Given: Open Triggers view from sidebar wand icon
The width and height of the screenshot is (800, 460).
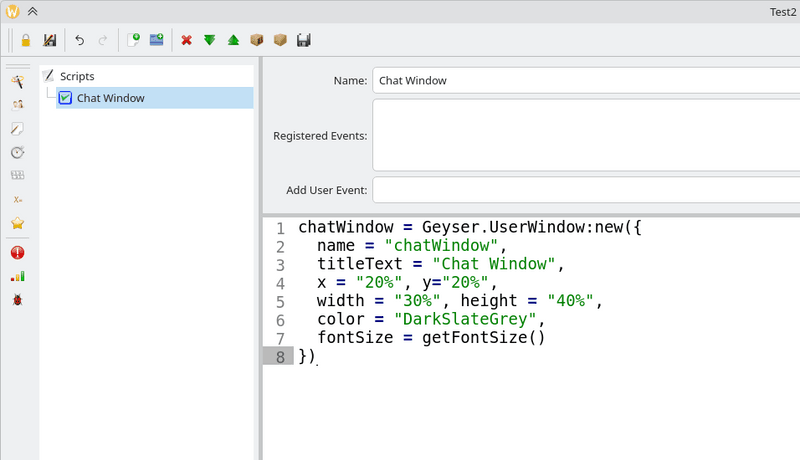Looking at the screenshot, I should point(18,82).
